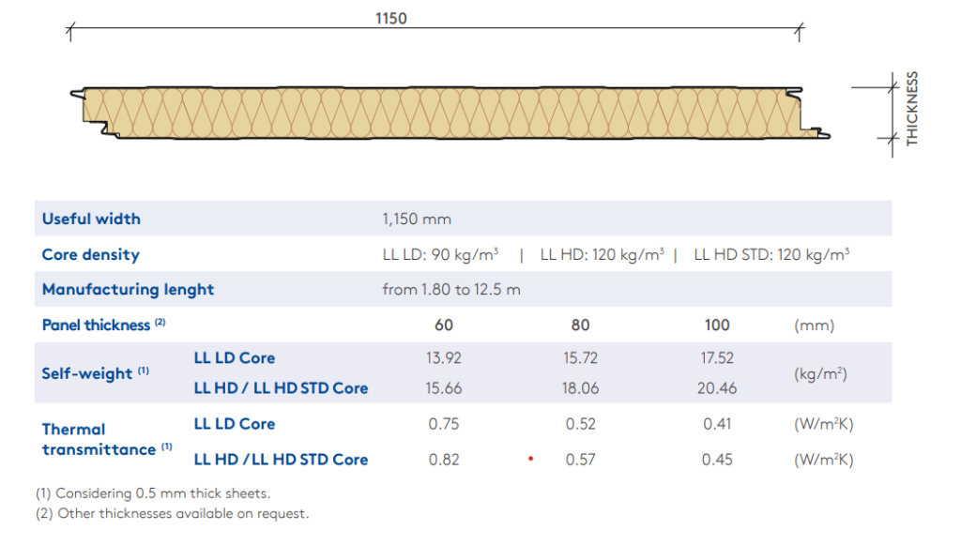Image resolution: width=961 pixels, height=560 pixels.
Task: Click the red dot beside 0.57
Action: point(531,459)
